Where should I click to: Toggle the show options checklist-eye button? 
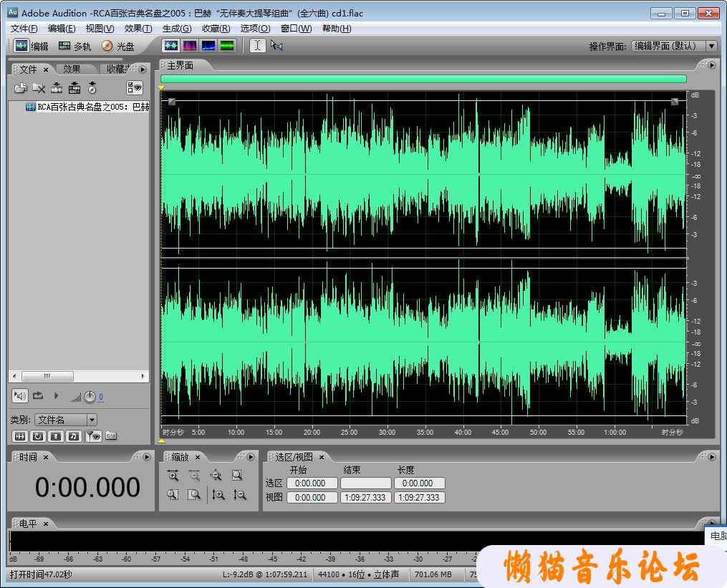click(135, 87)
